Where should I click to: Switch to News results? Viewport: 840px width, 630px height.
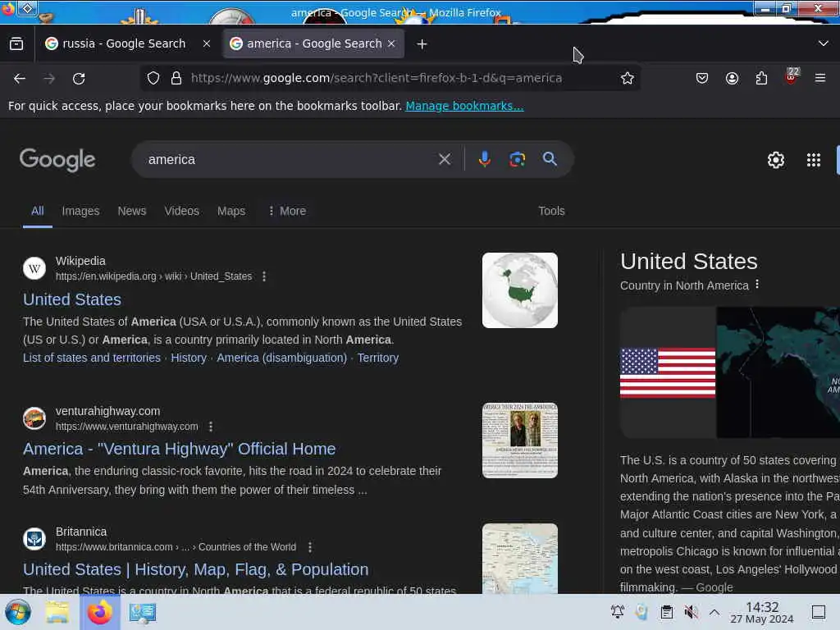coord(132,211)
